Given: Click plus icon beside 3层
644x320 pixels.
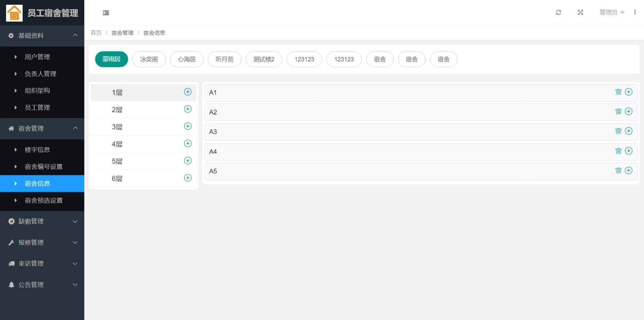Looking at the screenshot, I should click(x=188, y=126).
